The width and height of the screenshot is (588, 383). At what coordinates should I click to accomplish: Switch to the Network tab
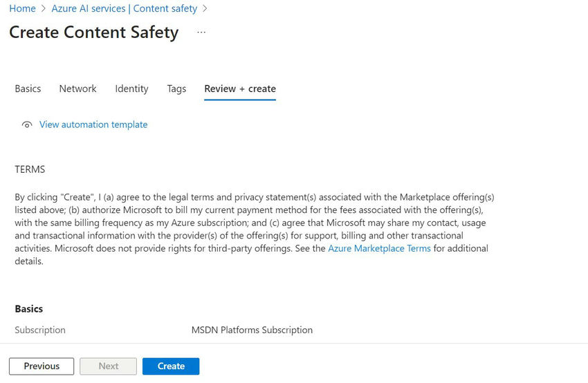click(77, 88)
